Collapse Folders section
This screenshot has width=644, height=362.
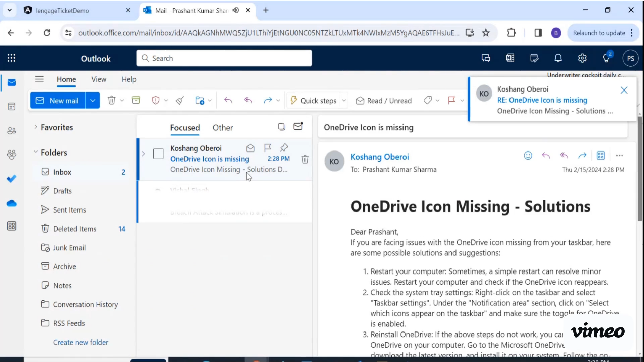(36, 152)
